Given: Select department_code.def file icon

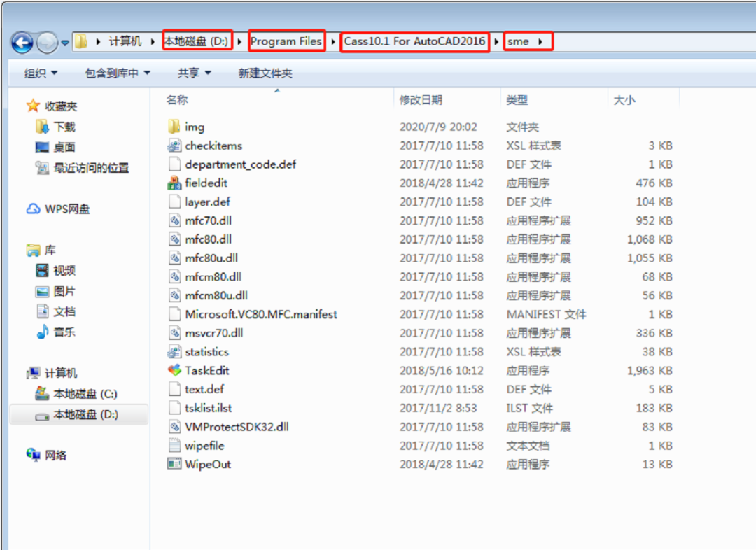Looking at the screenshot, I should tap(174, 164).
